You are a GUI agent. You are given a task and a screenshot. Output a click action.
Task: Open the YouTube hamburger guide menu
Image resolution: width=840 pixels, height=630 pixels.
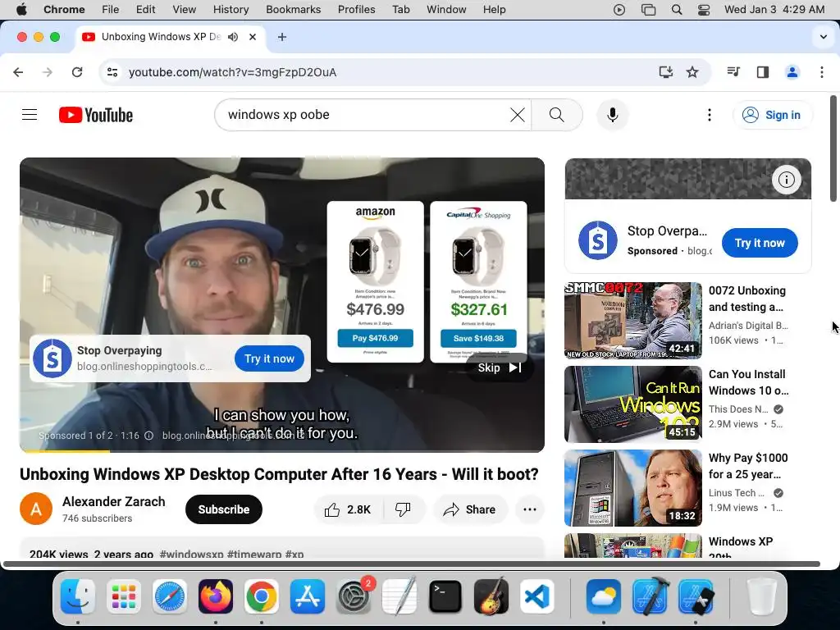point(30,115)
